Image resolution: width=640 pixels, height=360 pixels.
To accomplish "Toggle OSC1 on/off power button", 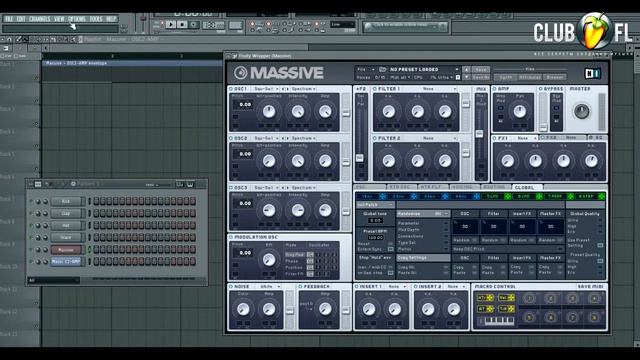I will (x=231, y=89).
